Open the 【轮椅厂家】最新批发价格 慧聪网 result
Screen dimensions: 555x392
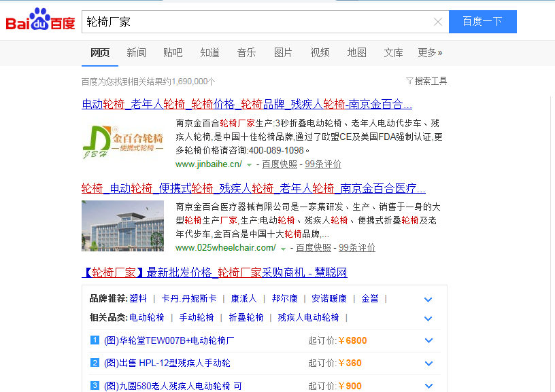pos(214,272)
